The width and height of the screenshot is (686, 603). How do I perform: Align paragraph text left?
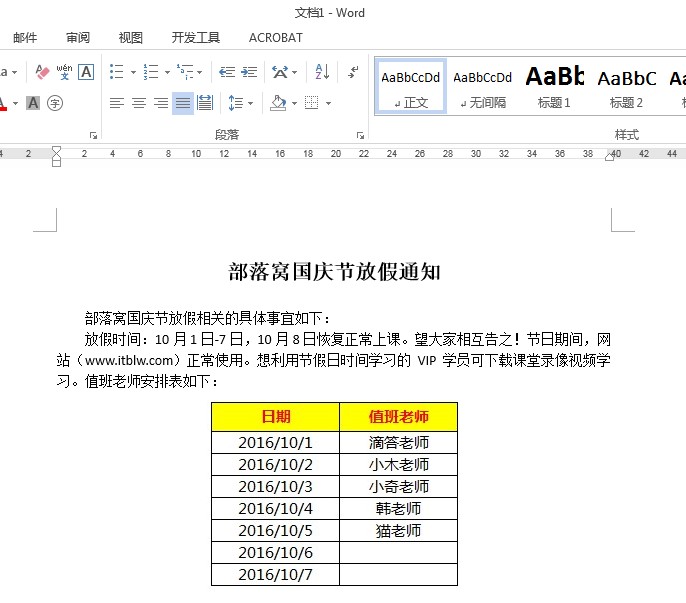(117, 103)
